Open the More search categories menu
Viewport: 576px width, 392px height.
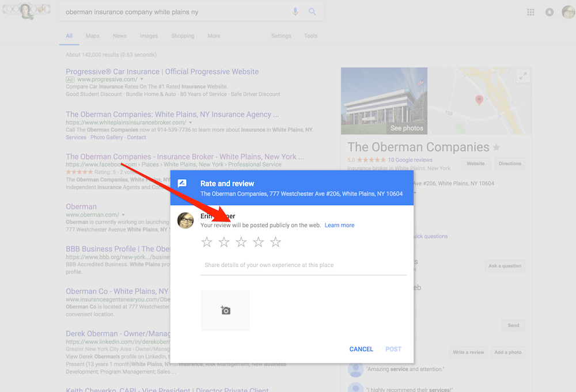click(214, 36)
